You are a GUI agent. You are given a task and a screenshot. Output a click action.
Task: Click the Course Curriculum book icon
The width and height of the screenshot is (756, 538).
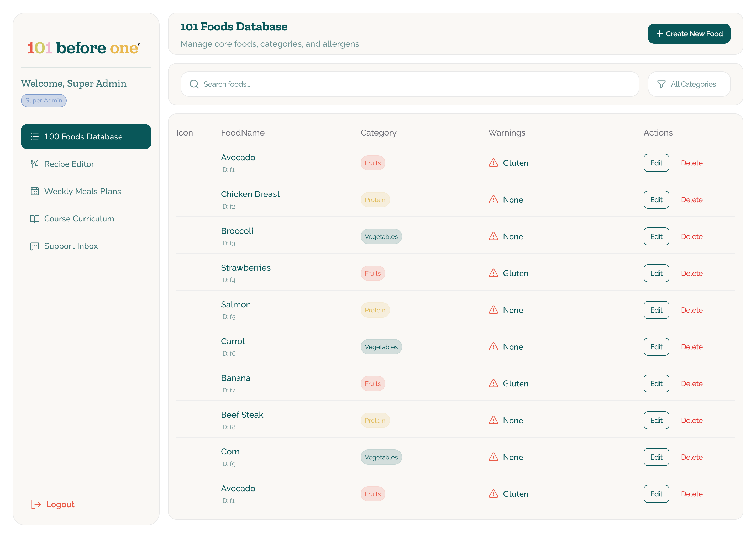(x=34, y=219)
